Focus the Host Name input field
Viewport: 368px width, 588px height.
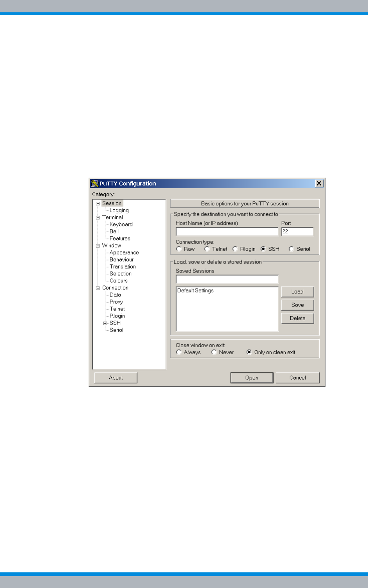pos(227,232)
